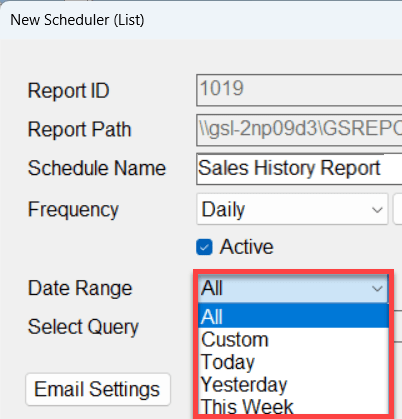Toggle the Active checkbox
Viewport: 402px width, 419px height.
pyautogui.click(x=204, y=247)
